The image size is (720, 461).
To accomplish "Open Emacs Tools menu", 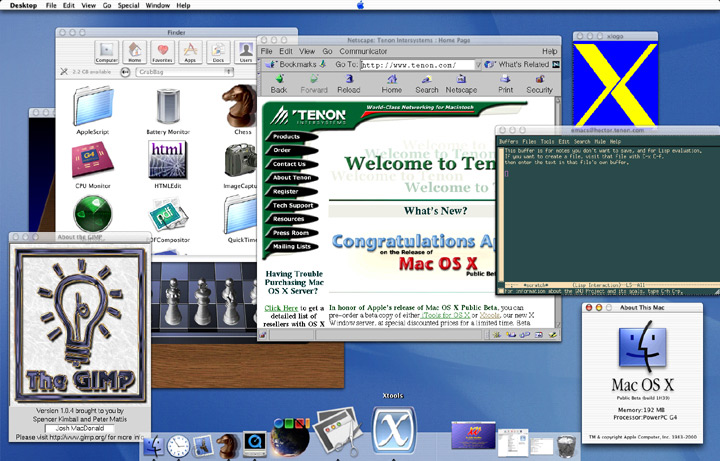I will coord(547,142).
